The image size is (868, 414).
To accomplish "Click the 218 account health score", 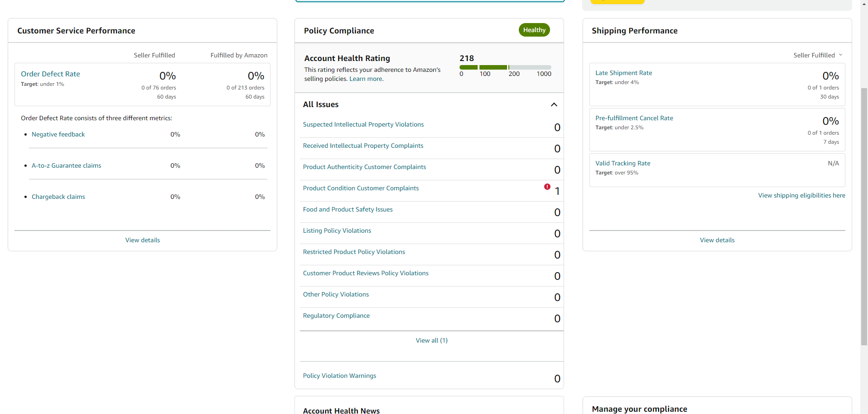I will pos(467,58).
